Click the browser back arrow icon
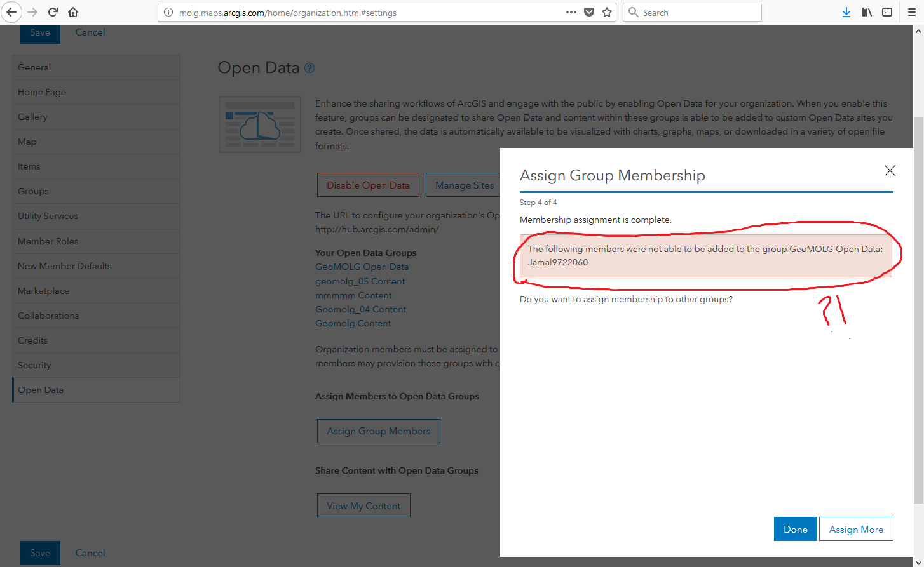This screenshot has height=567, width=924. [11, 12]
